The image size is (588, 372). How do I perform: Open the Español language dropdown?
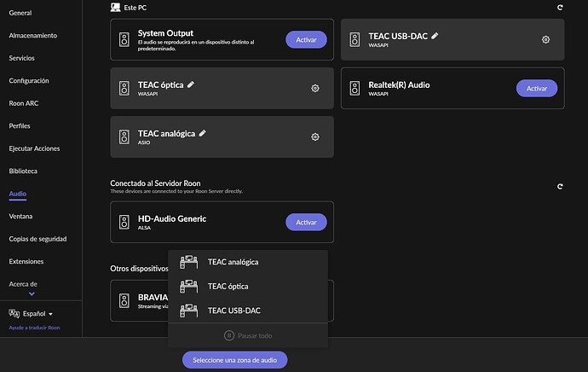click(37, 314)
